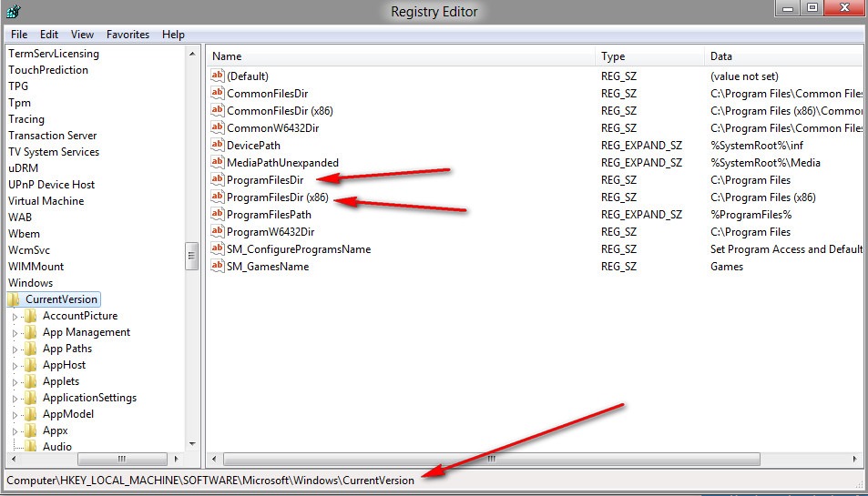Select the ProgramFilesDir string value icon

pyautogui.click(x=217, y=179)
